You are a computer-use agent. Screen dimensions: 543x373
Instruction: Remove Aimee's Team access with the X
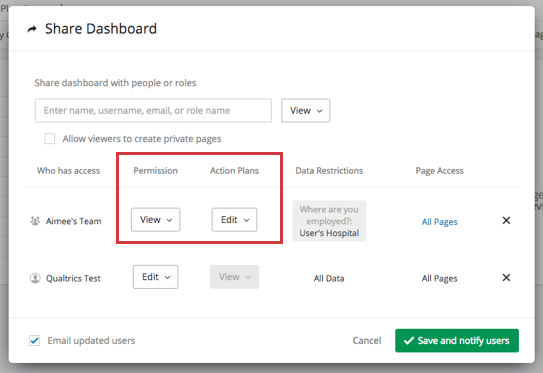tap(506, 220)
